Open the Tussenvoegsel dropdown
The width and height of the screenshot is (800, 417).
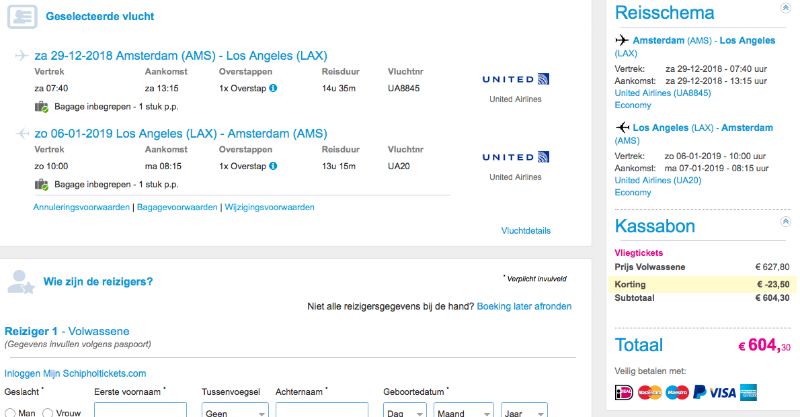(235, 411)
